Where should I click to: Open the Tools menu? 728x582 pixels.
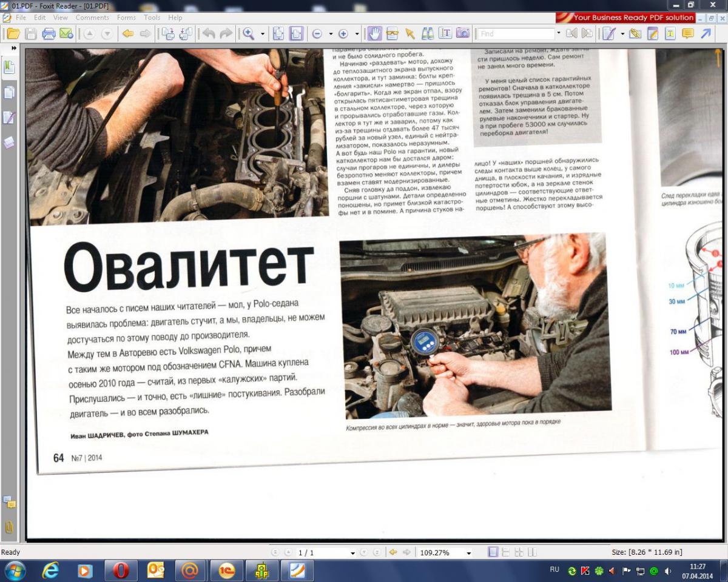[152, 18]
